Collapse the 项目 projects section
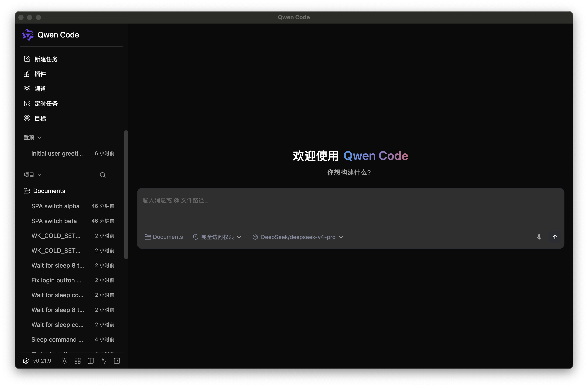Screen dimensions: 588x387 (x=32, y=175)
